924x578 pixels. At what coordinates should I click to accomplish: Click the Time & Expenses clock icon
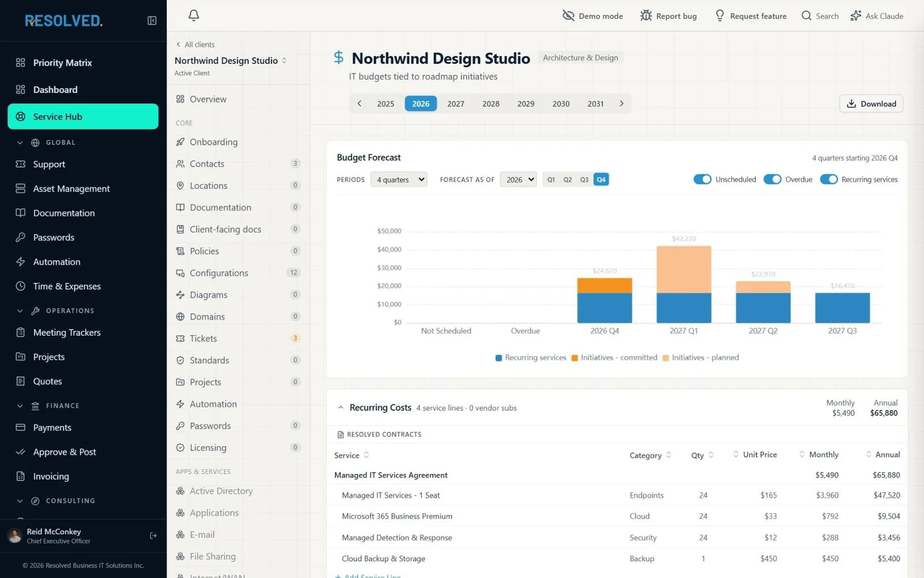tap(21, 286)
